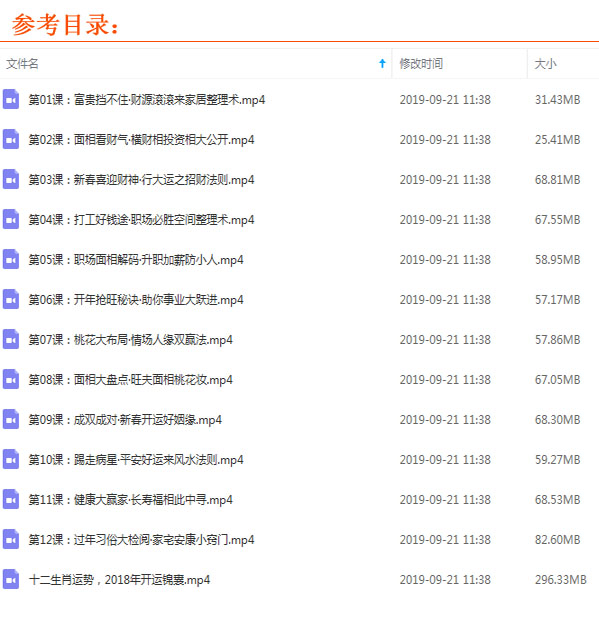This screenshot has height=625, width=599.
Task: Click the 82.60MB size entry
Action: 557,540
